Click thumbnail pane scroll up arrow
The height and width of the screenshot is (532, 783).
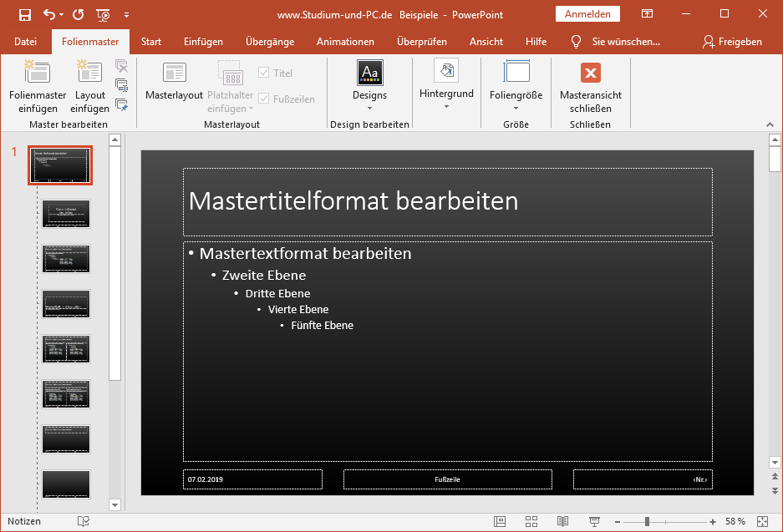click(114, 139)
